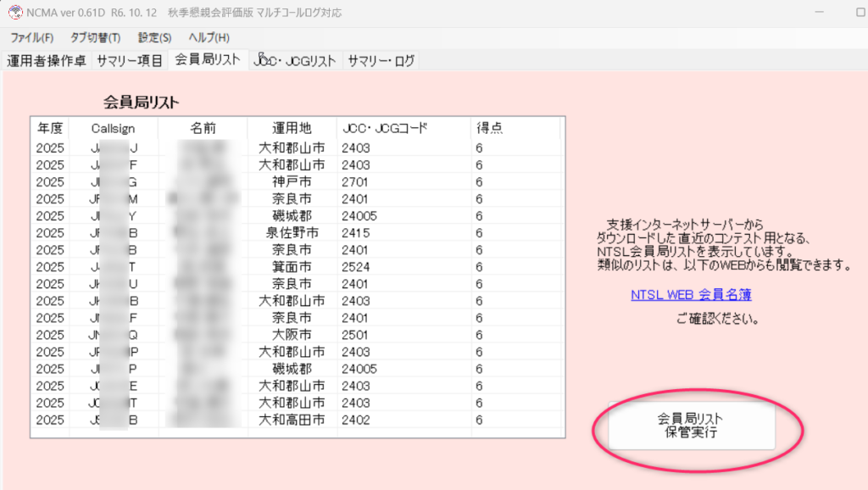
Task: Click the 年度 column header
Action: point(50,128)
